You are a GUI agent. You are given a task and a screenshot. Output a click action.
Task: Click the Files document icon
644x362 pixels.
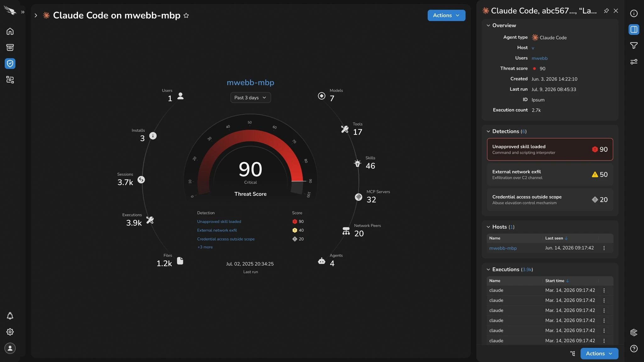click(180, 261)
